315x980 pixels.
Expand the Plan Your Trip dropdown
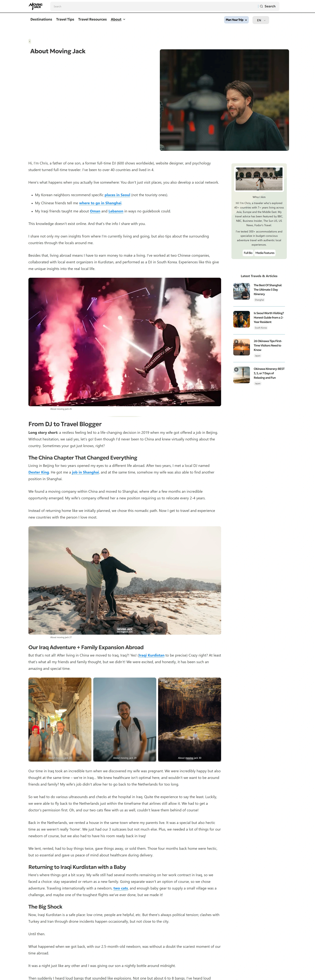point(236,20)
